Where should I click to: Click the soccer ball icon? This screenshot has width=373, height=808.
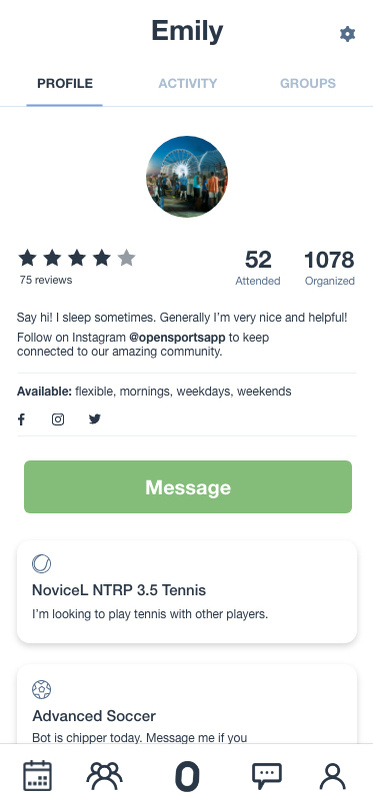(41, 689)
